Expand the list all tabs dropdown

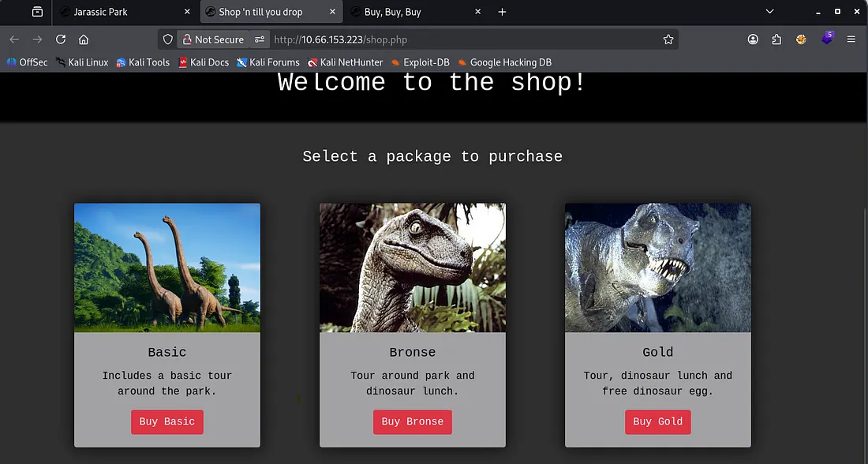(770, 12)
